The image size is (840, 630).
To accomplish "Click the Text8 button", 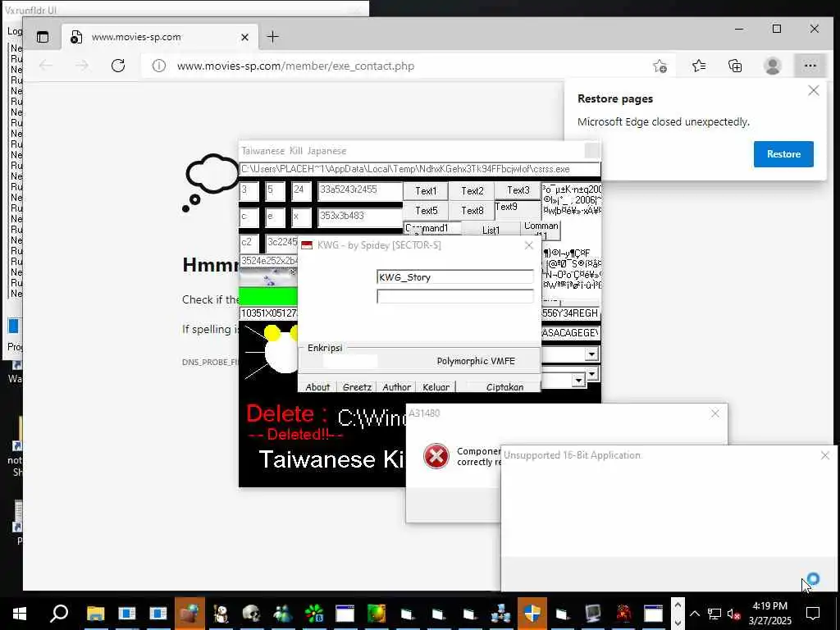I will (x=472, y=211).
